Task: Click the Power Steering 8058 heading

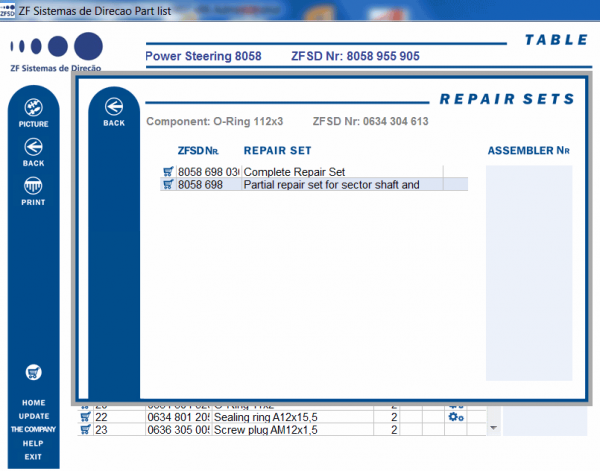Action: pyautogui.click(x=203, y=56)
